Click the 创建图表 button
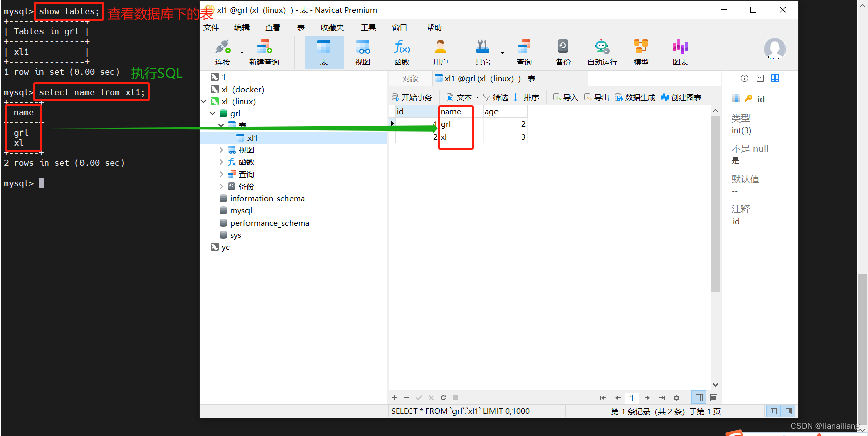The height and width of the screenshot is (436, 868). pyautogui.click(x=681, y=97)
